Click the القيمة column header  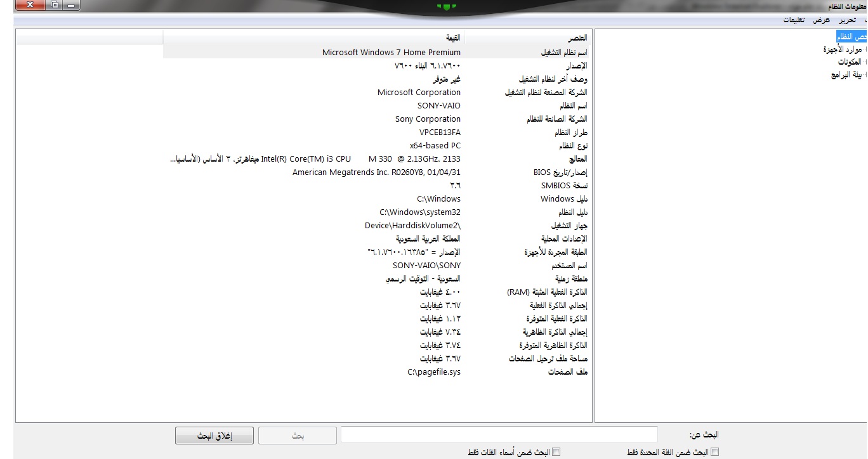coord(313,37)
